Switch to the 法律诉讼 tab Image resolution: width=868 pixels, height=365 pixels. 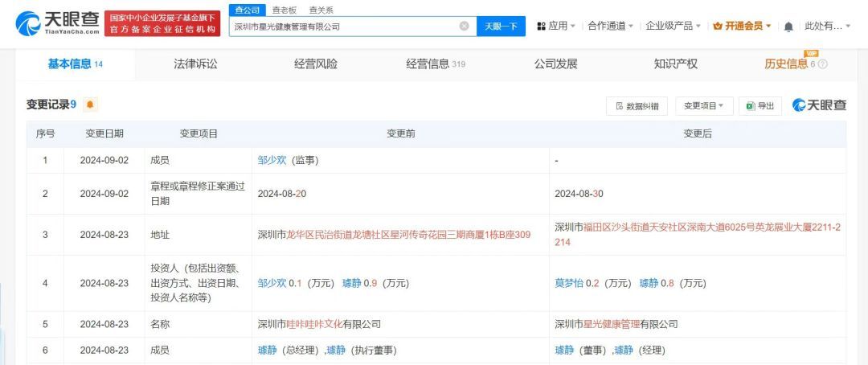195,64
